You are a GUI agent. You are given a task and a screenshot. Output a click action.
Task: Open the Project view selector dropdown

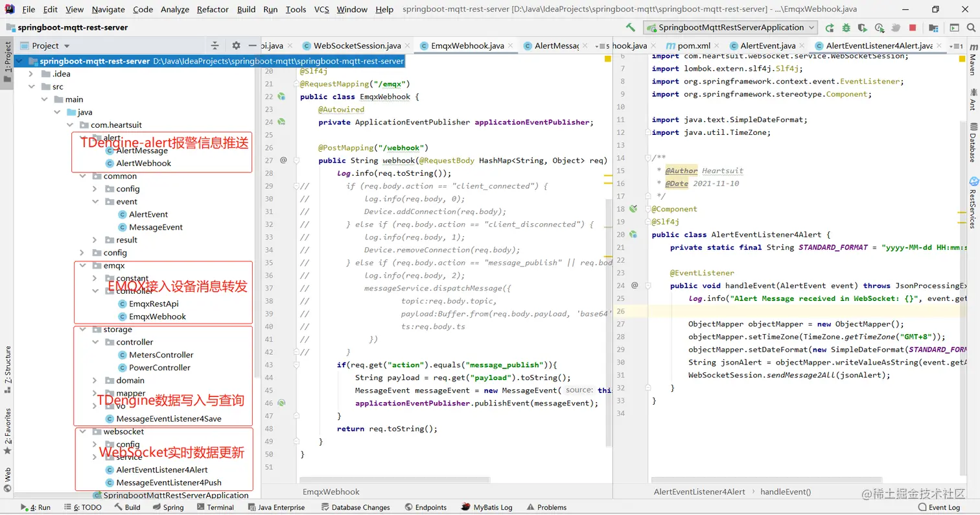45,45
